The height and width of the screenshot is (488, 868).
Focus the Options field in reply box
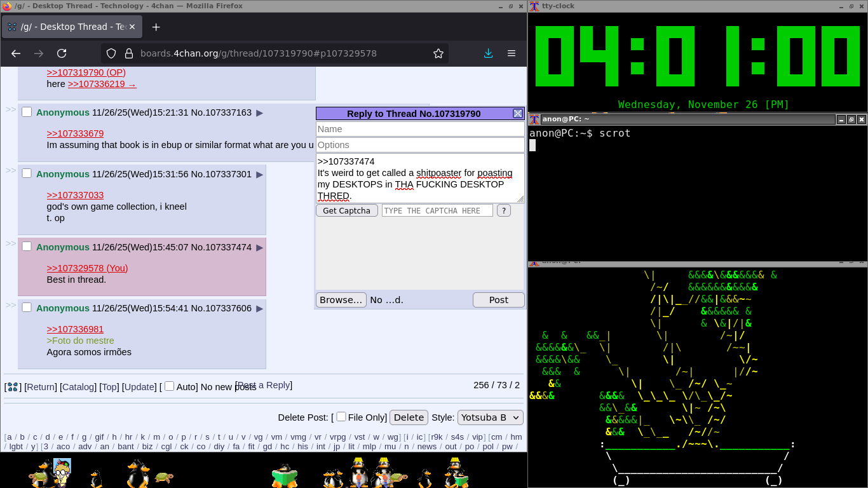[x=420, y=145]
